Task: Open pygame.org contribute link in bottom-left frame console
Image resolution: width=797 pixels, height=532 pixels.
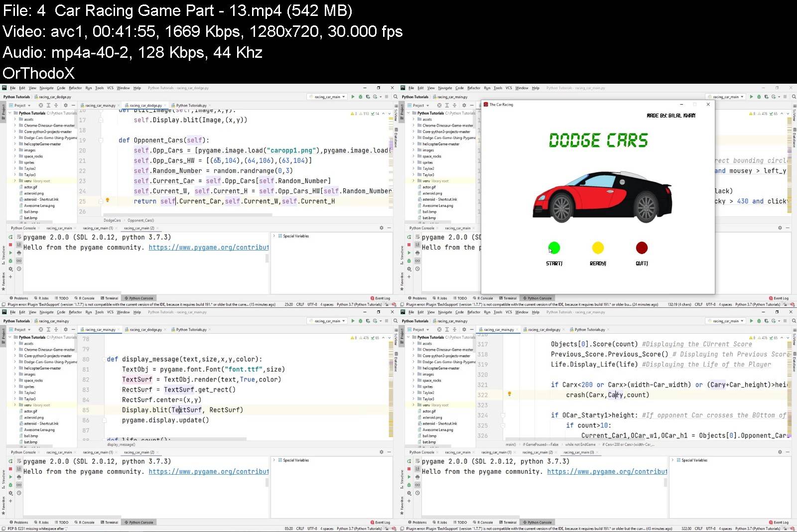Action: [208, 471]
